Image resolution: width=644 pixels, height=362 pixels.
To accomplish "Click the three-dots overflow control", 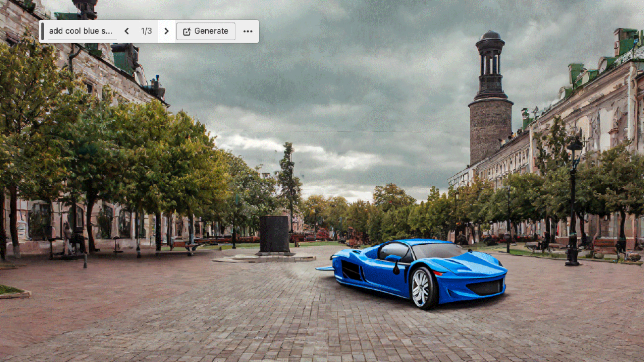I will click(248, 31).
